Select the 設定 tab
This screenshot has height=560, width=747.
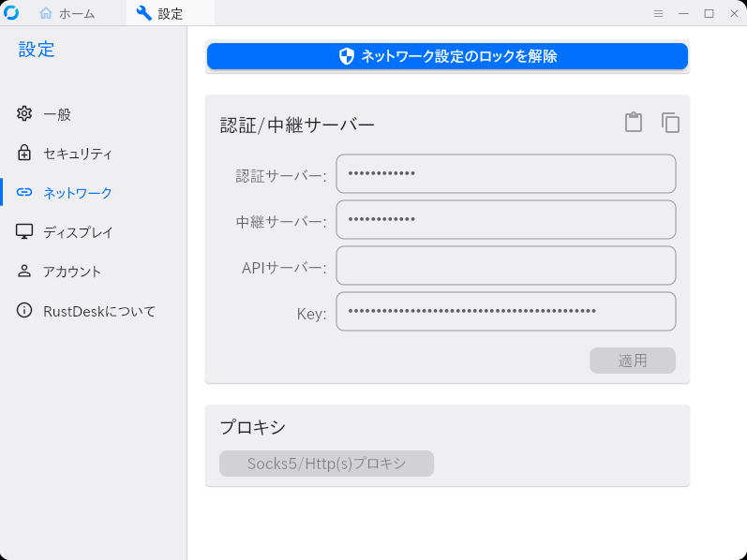pyautogui.click(x=170, y=13)
